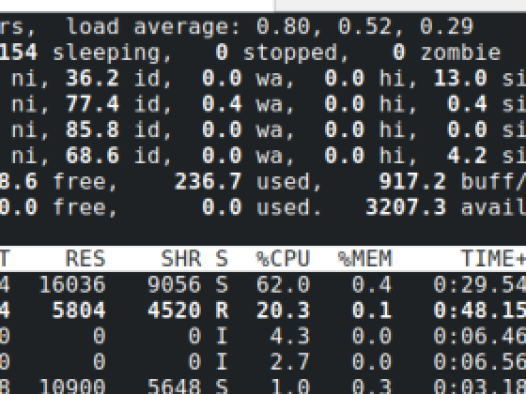Click the SHR column header

pyautogui.click(x=181, y=259)
